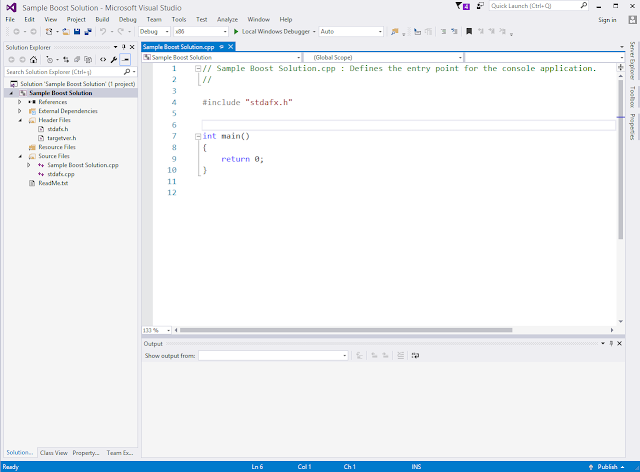Click the Redo arrow icon

pos(121,31)
